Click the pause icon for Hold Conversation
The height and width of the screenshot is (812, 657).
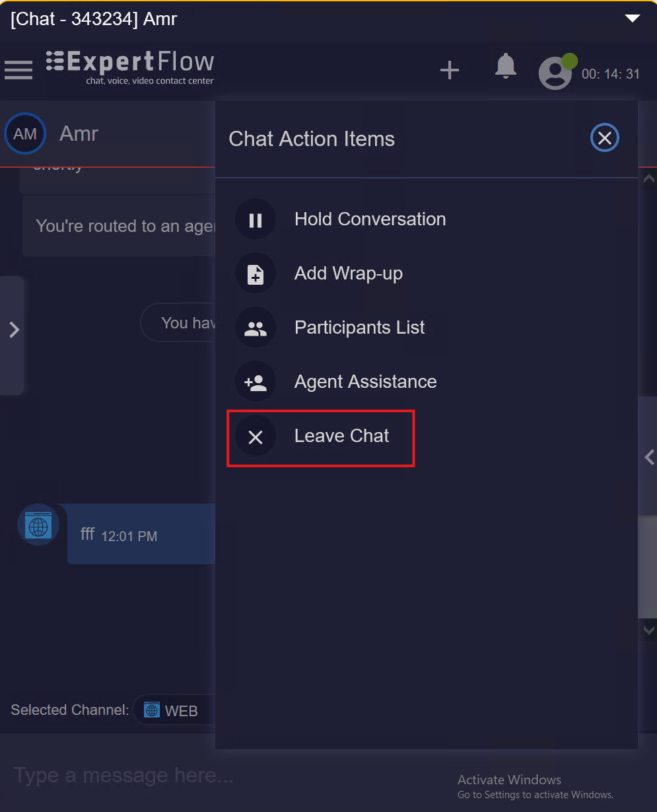pyautogui.click(x=256, y=219)
